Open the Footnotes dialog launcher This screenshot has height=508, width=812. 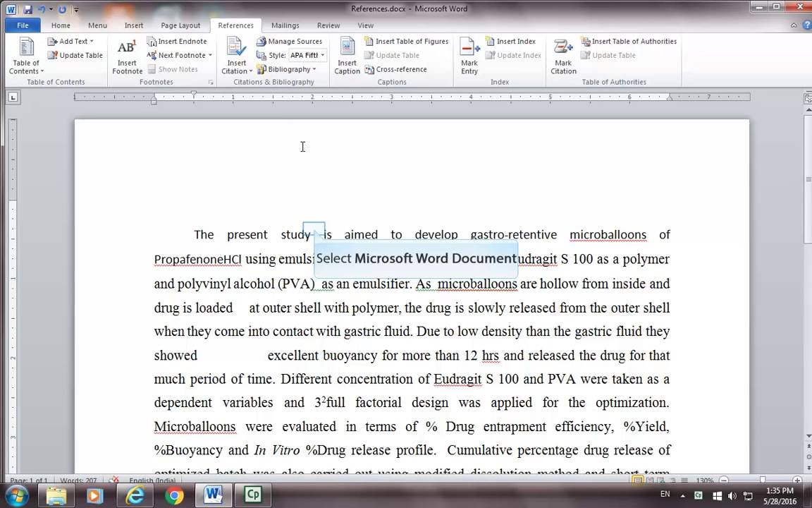coord(211,82)
